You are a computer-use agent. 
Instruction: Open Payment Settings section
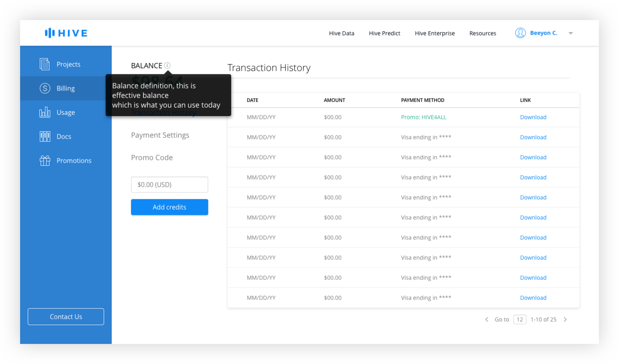point(160,135)
